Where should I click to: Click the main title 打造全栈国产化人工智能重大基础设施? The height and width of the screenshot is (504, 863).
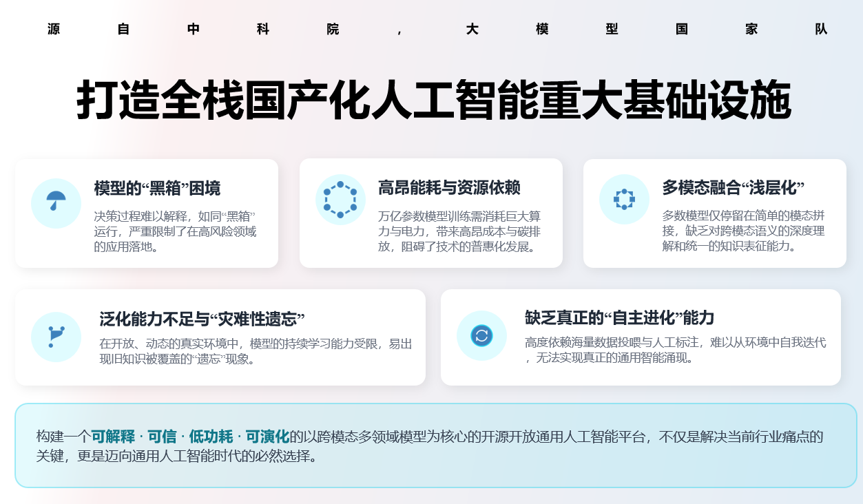433,101
